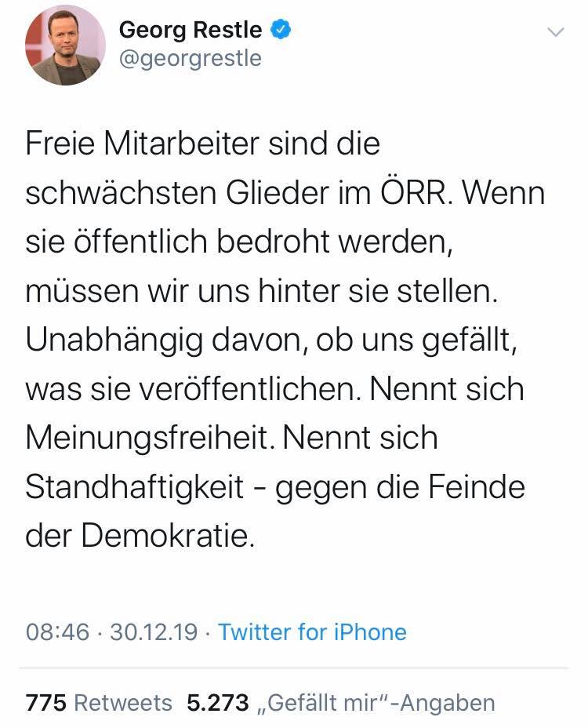Click the display name Georg Restle

tap(191, 30)
